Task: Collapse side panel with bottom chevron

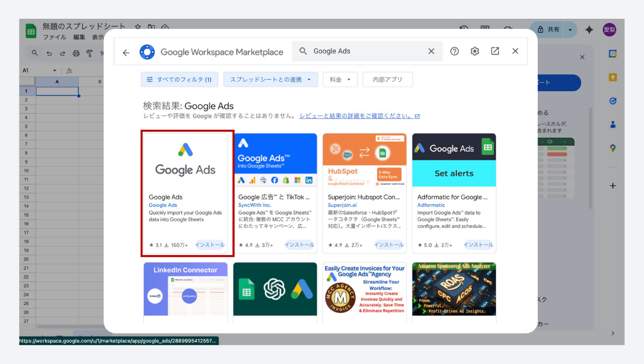Action: coord(612,333)
